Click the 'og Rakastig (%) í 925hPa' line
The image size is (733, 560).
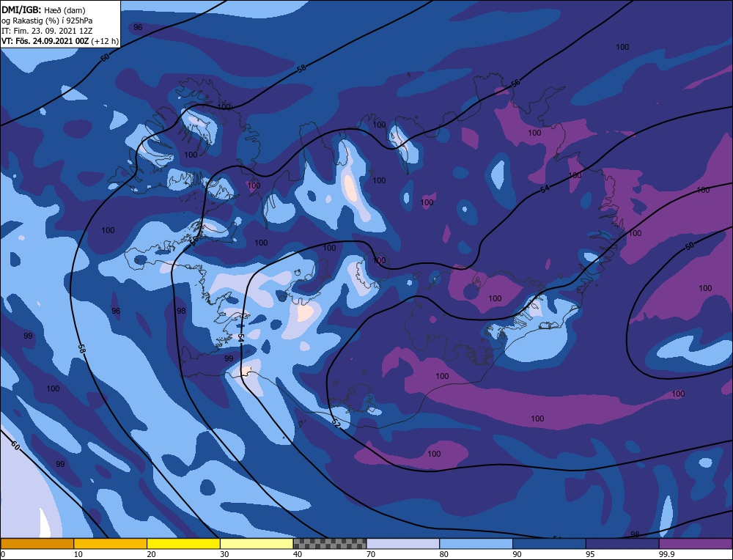pyautogui.click(x=47, y=21)
